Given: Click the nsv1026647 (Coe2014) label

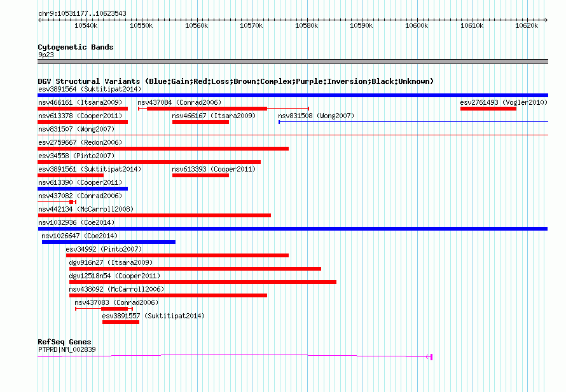Looking at the screenshot, I should [x=79, y=236].
